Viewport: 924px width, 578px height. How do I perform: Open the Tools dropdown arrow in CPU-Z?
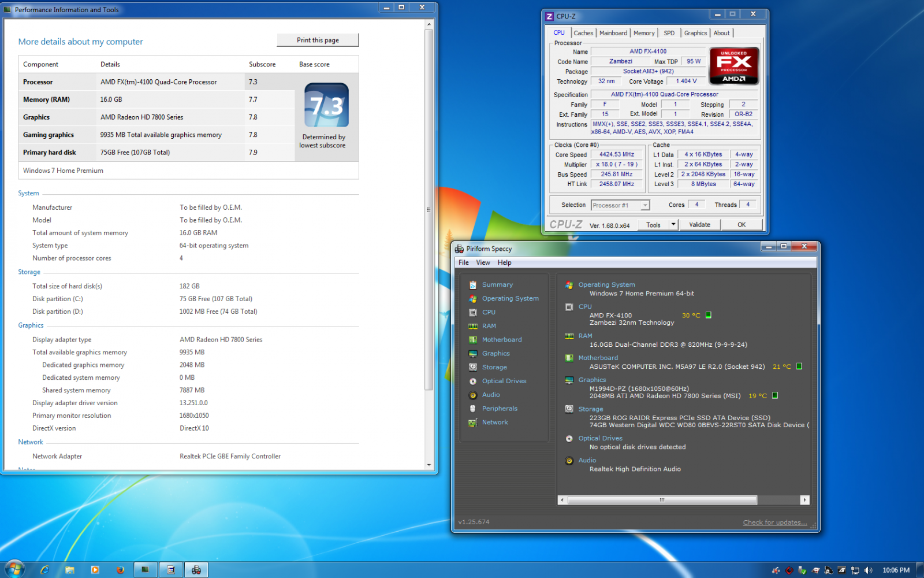tap(673, 225)
